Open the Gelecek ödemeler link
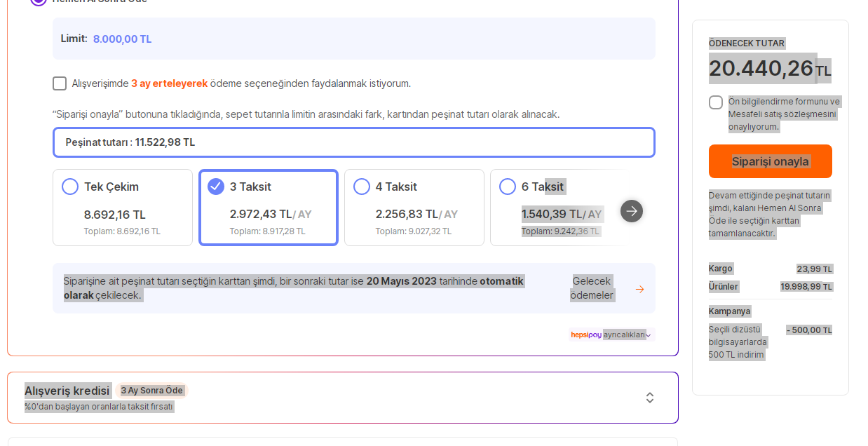This screenshot has width=868, height=446. (592, 288)
